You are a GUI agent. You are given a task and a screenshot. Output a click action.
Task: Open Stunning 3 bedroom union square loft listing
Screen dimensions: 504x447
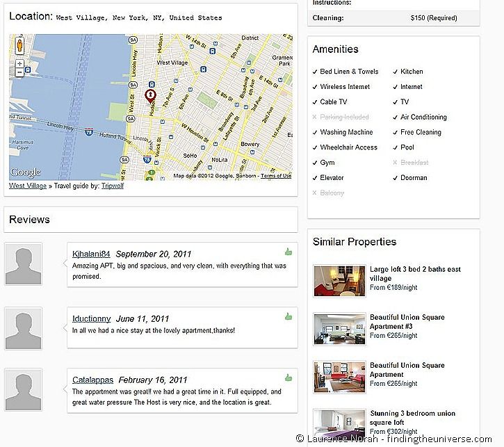coord(412,418)
